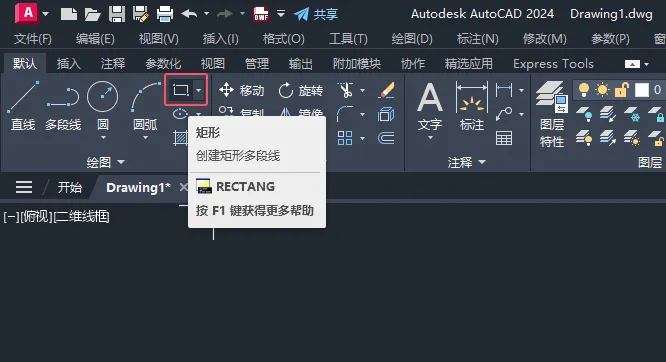The image size is (666, 362).
Task: Select the Erase tool icon
Action: point(386,90)
